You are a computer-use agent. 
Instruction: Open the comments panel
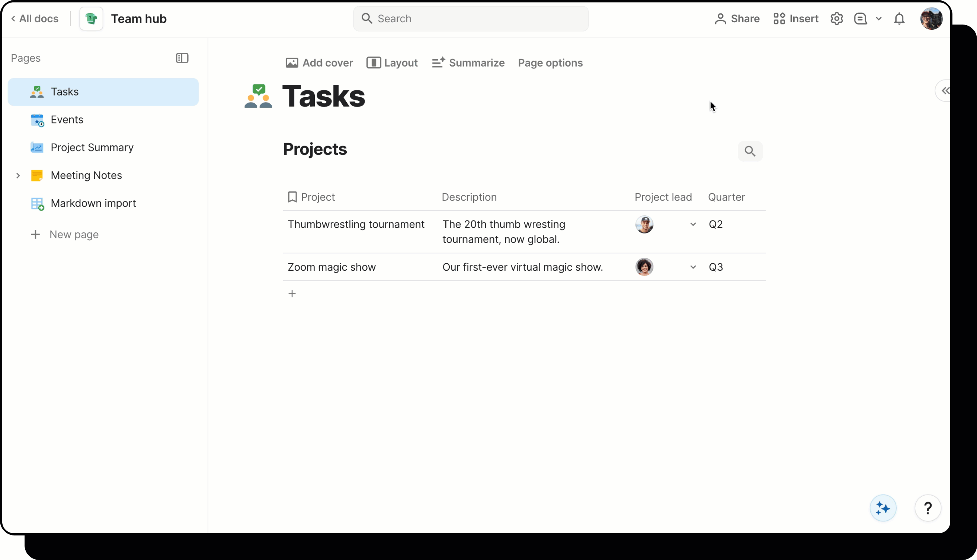coord(861,18)
